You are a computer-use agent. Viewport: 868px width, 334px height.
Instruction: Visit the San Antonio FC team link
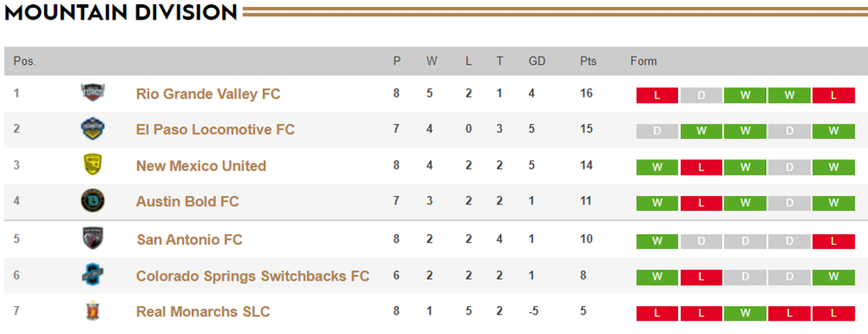[189, 240]
